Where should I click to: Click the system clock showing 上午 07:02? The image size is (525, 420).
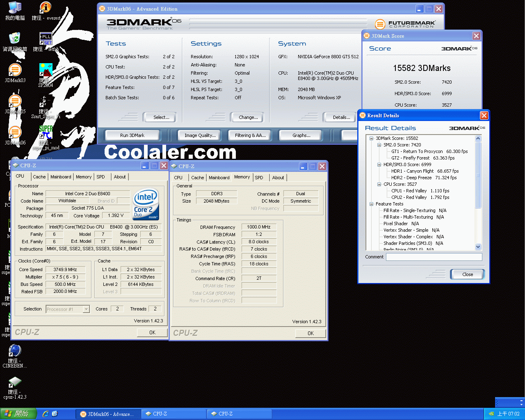pos(508,414)
